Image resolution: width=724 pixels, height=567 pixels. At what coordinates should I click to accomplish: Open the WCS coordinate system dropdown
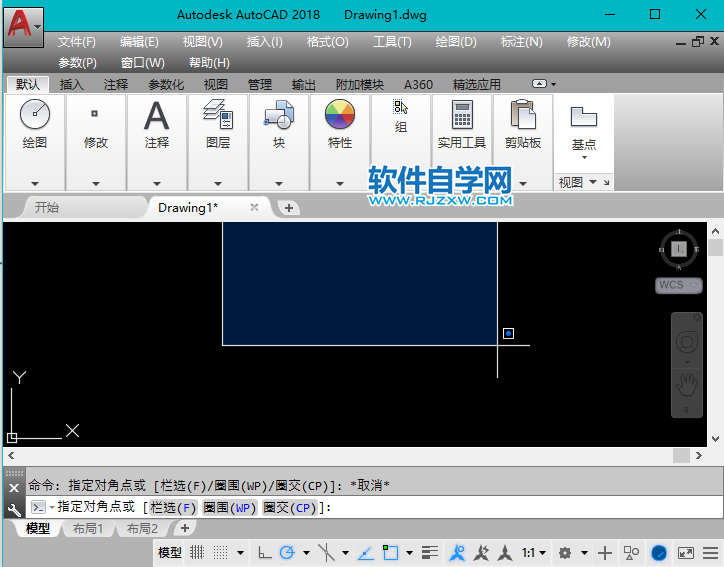[x=679, y=285]
